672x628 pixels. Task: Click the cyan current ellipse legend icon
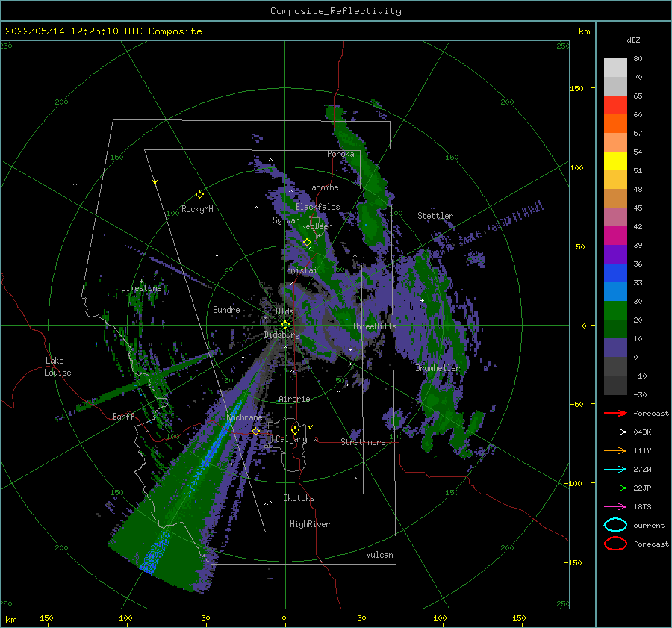point(615,525)
